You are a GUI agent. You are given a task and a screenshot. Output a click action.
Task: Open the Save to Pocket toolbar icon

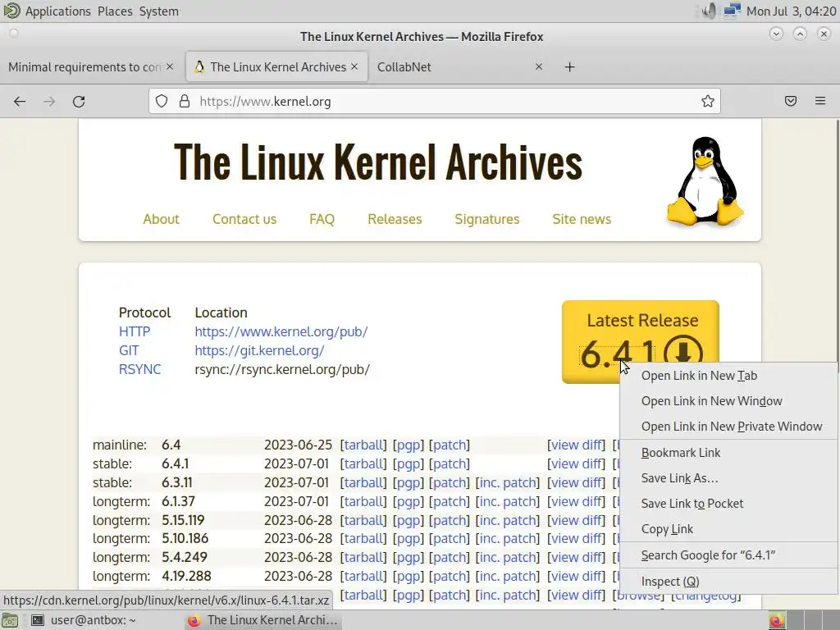pyautogui.click(x=791, y=101)
